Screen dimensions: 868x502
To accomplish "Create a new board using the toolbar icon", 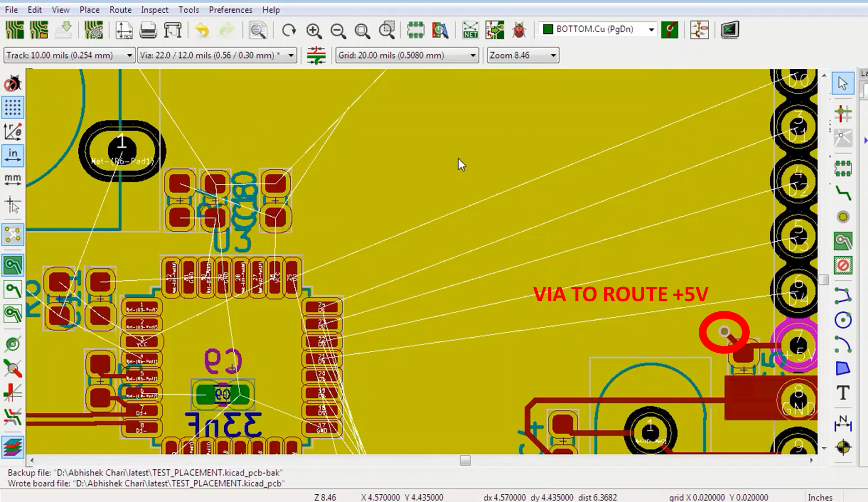I will coord(15,30).
